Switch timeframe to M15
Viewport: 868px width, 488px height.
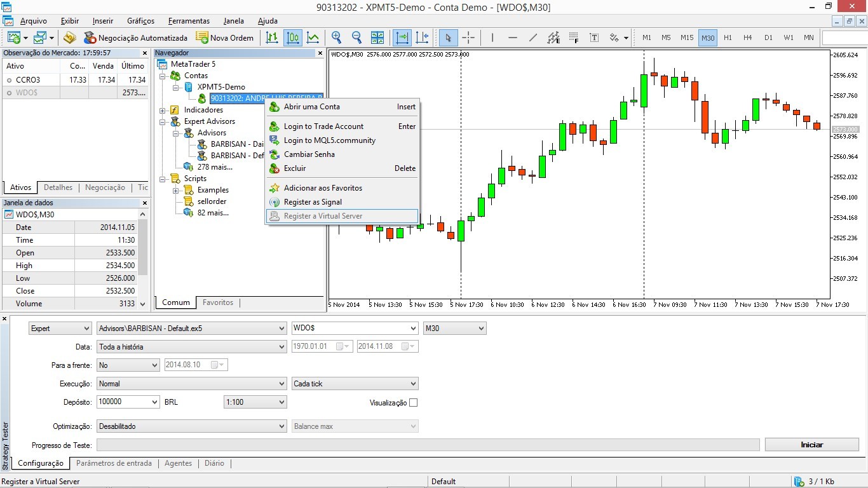(x=687, y=37)
